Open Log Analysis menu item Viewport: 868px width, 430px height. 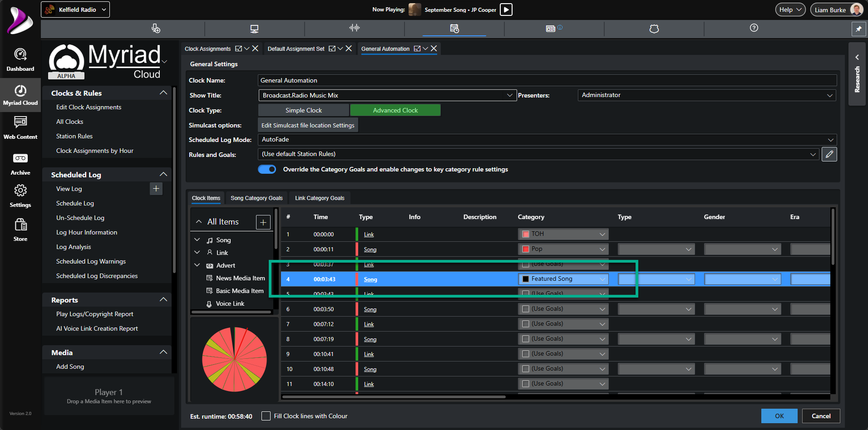point(74,247)
